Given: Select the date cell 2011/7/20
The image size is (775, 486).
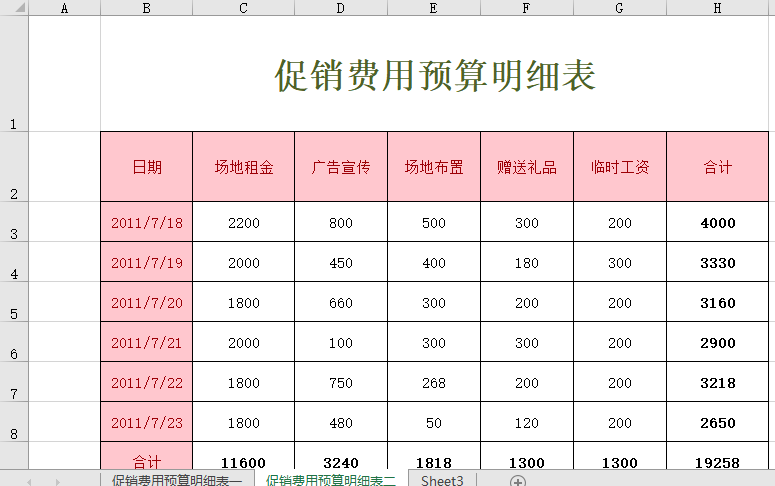Looking at the screenshot, I should 147,303.
